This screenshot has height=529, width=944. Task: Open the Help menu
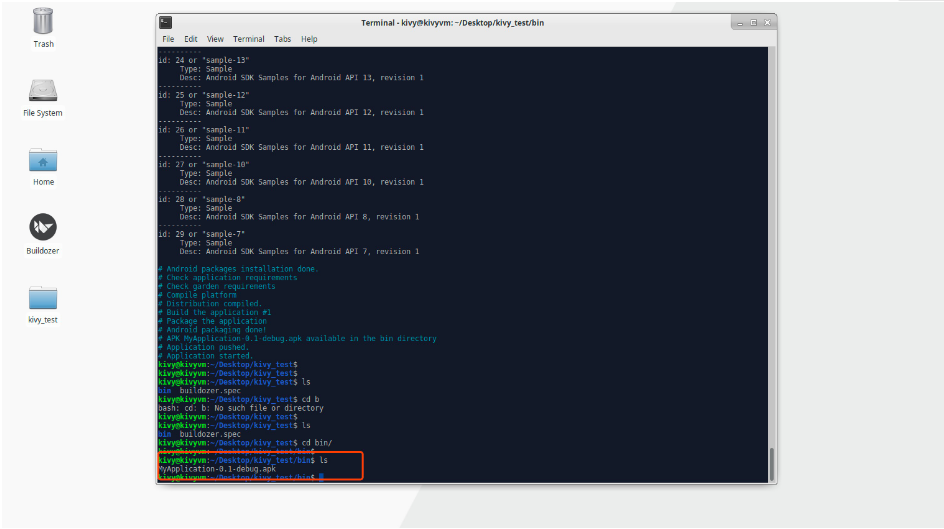pyautogui.click(x=309, y=39)
